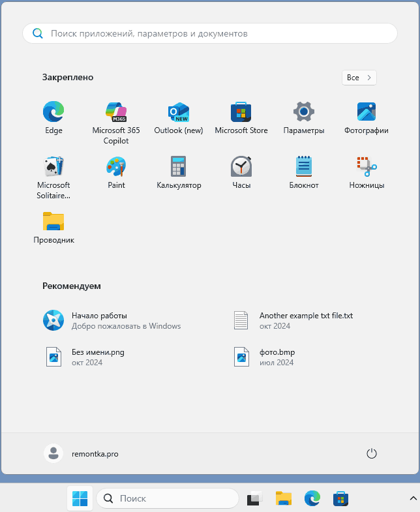Open the Edge pinned app
Image resolution: width=420 pixels, height=512 pixels.
pyautogui.click(x=53, y=118)
